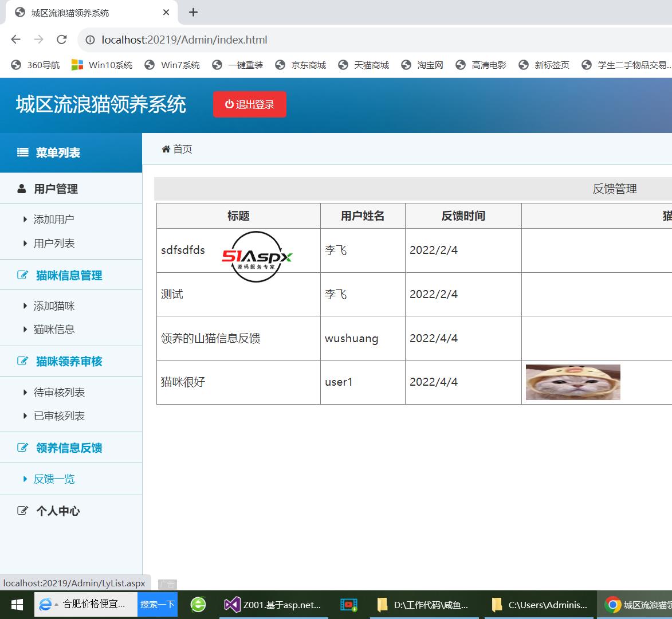Click the edit icon beside 个人中心
The width and height of the screenshot is (672, 619).
click(22, 511)
